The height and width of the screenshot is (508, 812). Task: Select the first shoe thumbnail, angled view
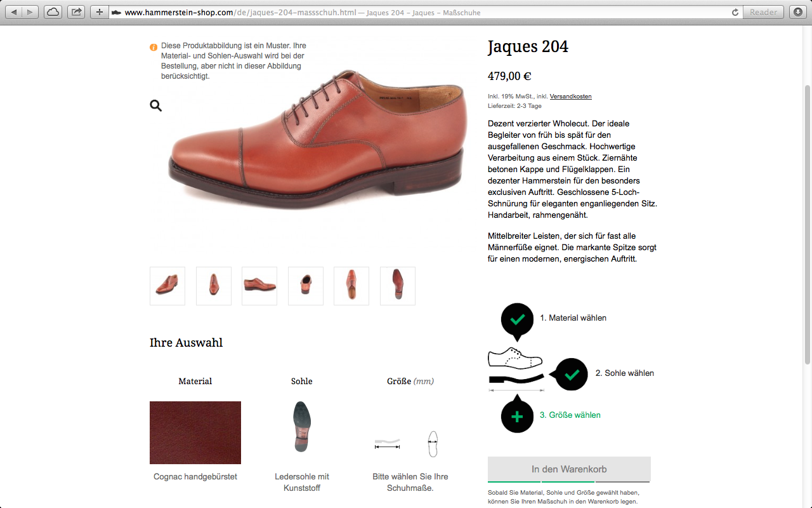(x=167, y=286)
